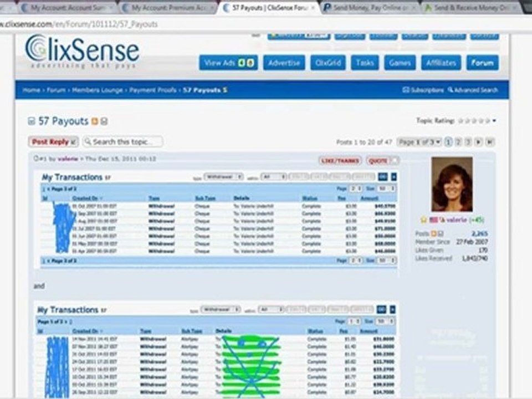Screen dimensions: 532x399
Task: Open Payment Proofs breadcrumb link
Action: click(153, 90)
